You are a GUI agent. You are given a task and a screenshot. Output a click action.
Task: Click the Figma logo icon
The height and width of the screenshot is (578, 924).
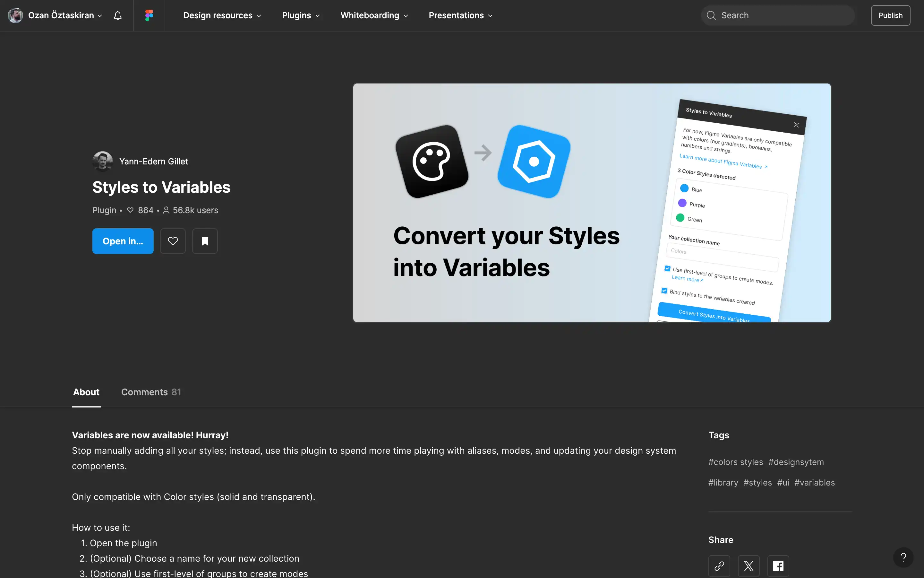[x=149, y=15]
